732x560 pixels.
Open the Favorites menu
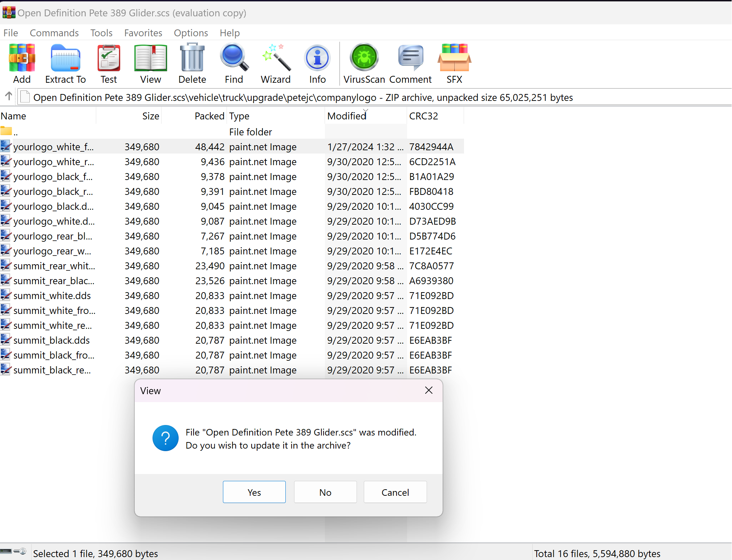pos(143,33)
